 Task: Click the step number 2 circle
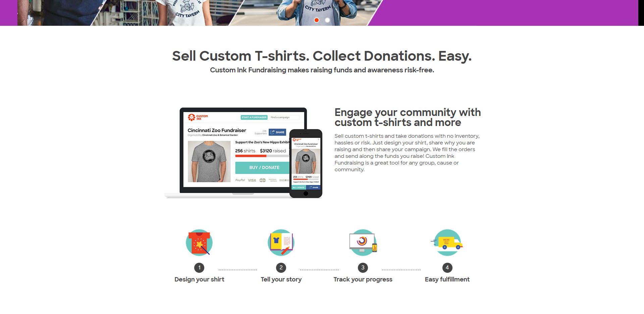click(281, 267)
